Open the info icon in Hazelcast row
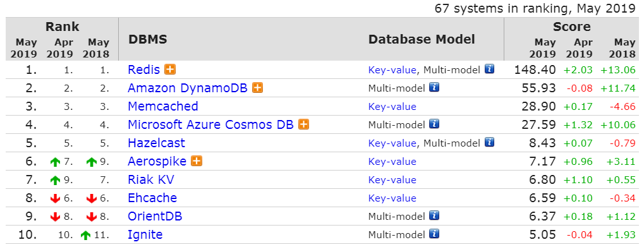Viewport: 644px width, 247px height. [489, 142]
